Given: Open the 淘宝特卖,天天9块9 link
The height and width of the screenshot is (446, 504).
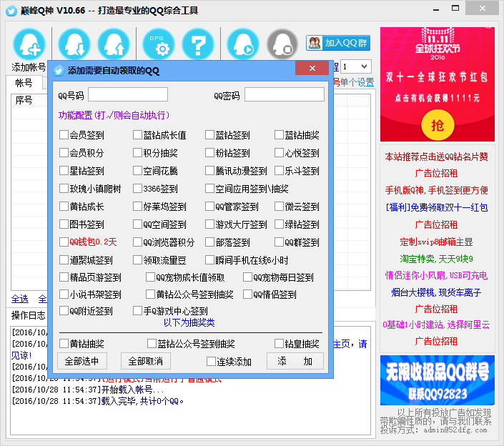Looking at the screenshot, I should pyautogui.click(x=437, y=258).
